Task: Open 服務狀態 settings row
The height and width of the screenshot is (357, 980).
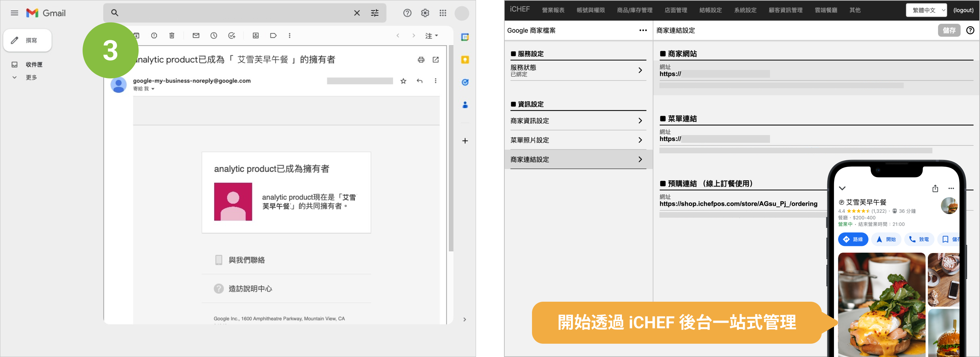Action: point(576,70)
